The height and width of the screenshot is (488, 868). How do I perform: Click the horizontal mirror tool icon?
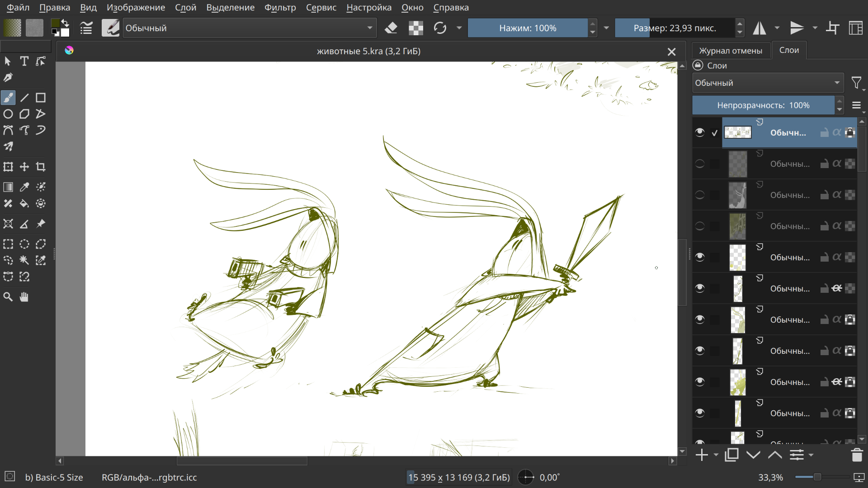[759, 28]
